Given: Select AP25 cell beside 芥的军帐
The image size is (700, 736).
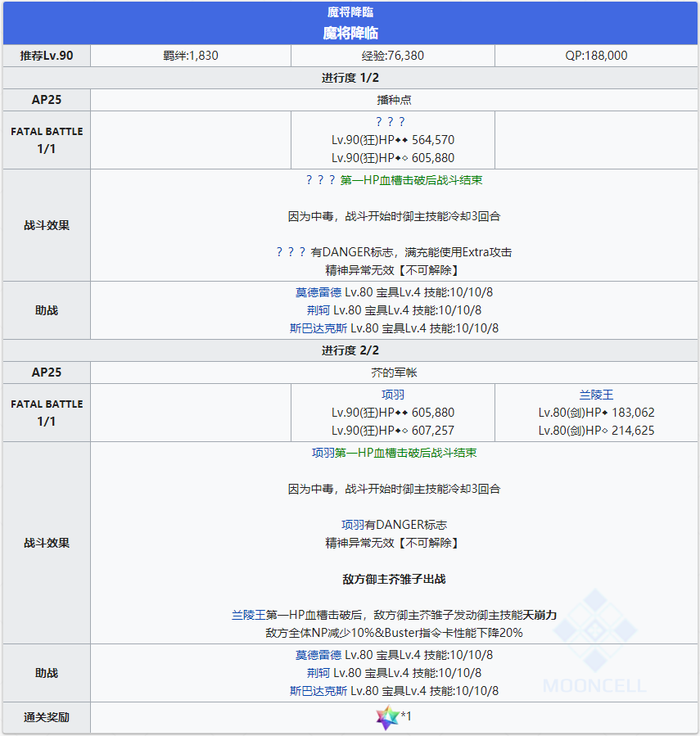Looking at the screenshot, I should click(x=47, y=373).
